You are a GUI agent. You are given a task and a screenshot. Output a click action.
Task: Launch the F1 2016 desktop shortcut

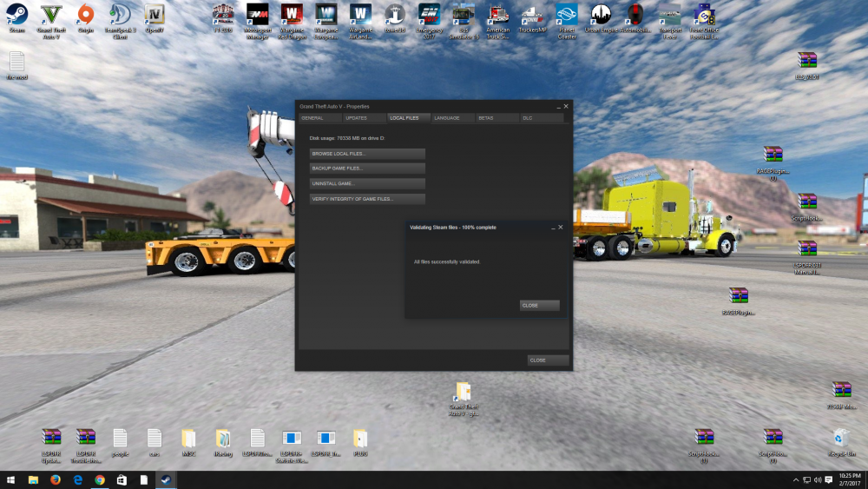(x=222, y=17)
